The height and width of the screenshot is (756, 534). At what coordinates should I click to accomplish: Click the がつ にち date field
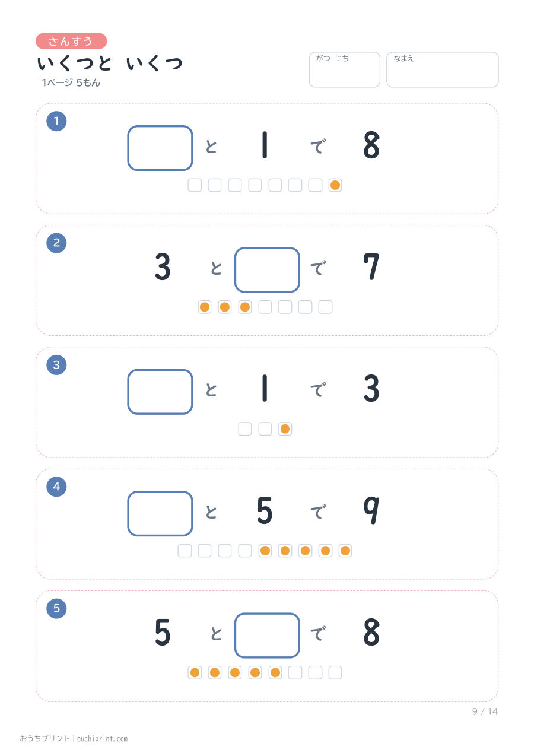344,69
